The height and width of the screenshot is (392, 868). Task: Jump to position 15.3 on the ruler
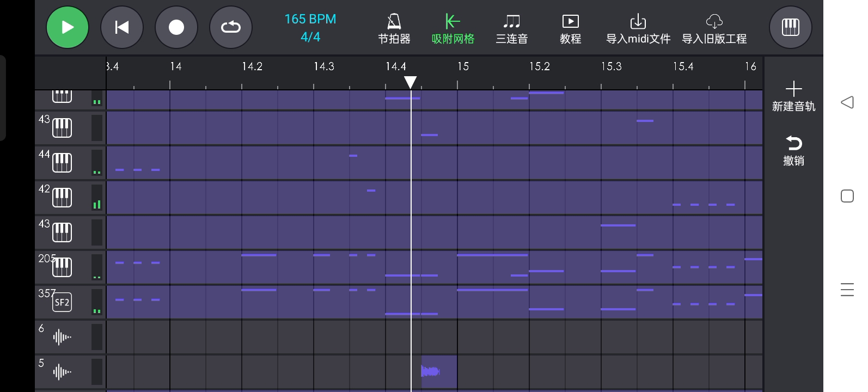click(611, 66)
